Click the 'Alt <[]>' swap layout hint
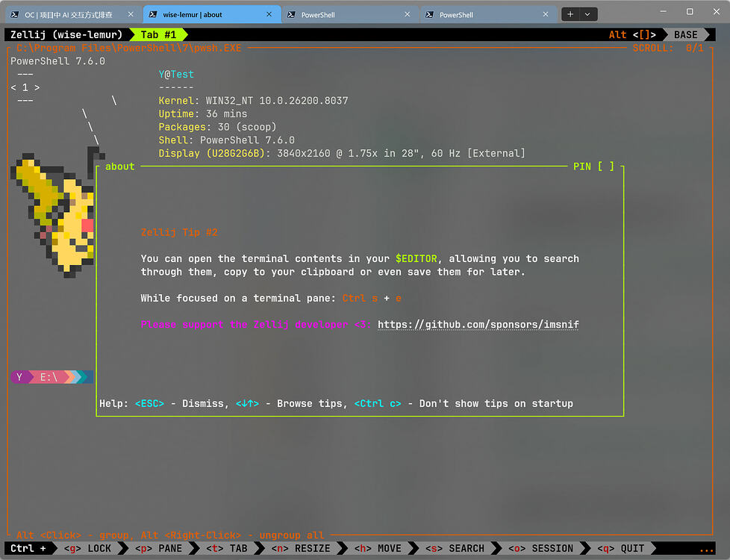 pyautogui.click(x=632, y=35)
